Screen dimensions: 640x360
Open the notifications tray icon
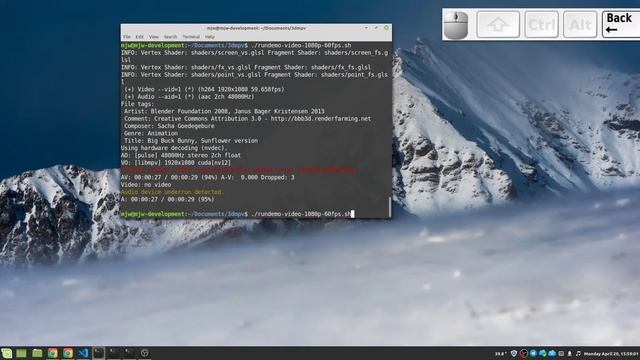click(x=570, y=353)
